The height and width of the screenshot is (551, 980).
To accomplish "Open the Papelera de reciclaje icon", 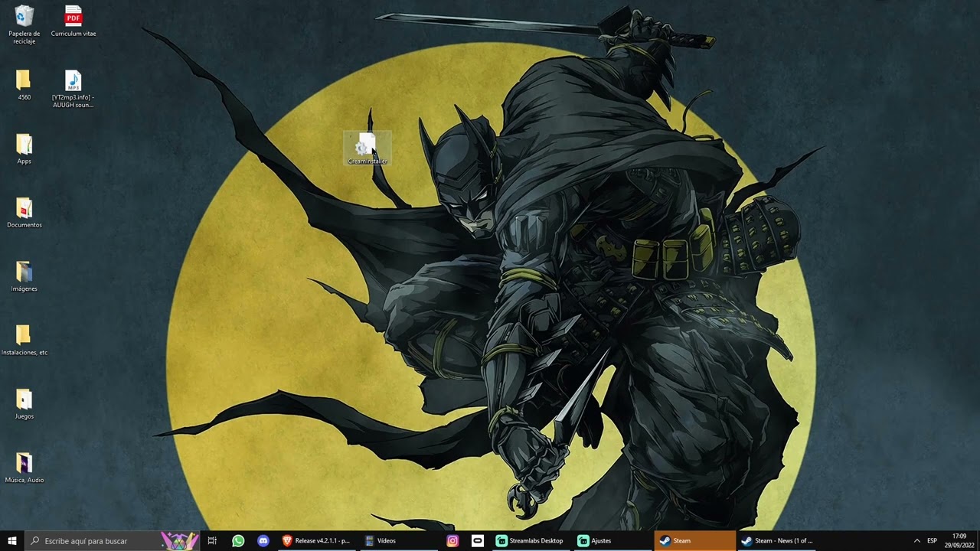I will pyautogui.click(x=24, y=24).
